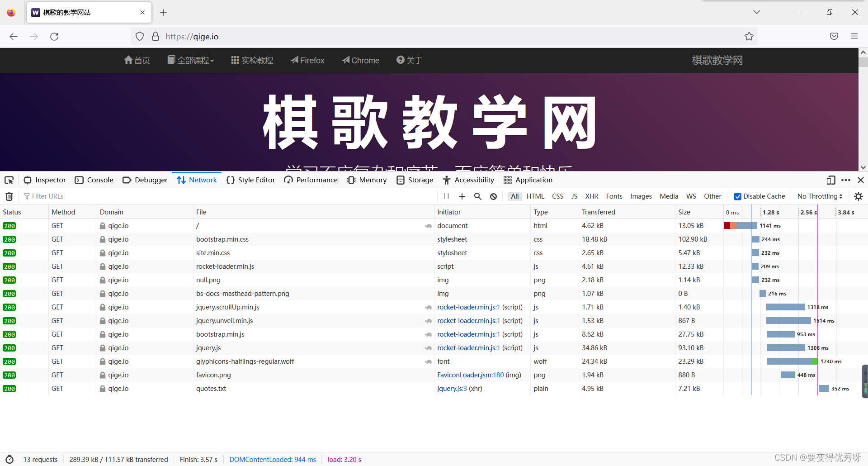Screen dimensions: 868x466
Task: Clear the network log with the trash icon
Action: [x=9, y=196]
